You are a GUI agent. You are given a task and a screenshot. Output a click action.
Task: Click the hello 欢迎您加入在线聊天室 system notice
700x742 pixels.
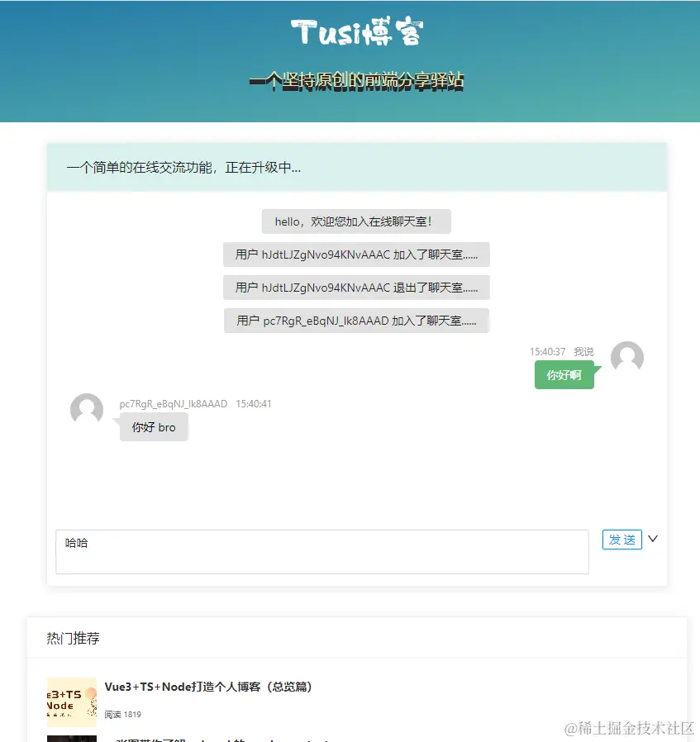[x=356, y=221]
